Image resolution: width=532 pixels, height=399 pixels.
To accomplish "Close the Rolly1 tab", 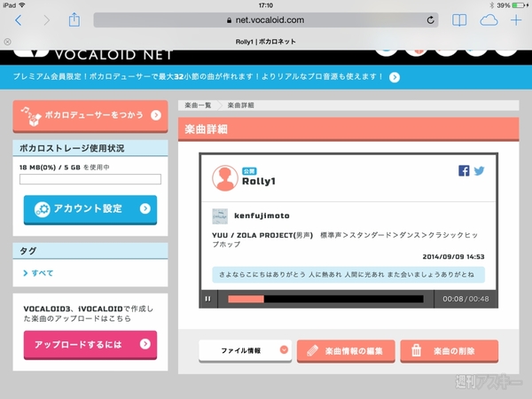I will [x=7, y=42].
